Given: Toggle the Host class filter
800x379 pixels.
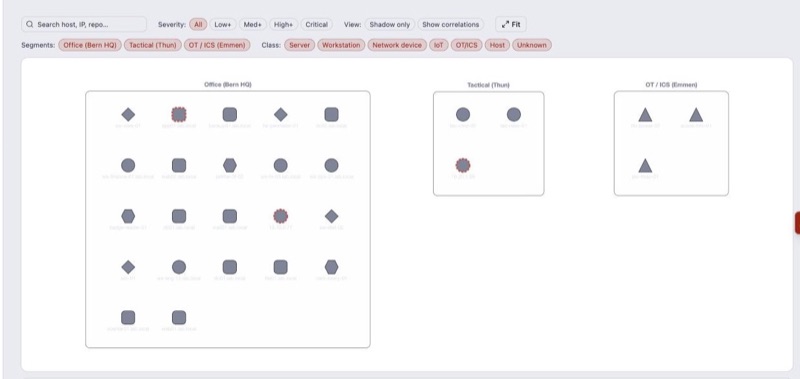Looking at the screenshot, I should point(497,45).
